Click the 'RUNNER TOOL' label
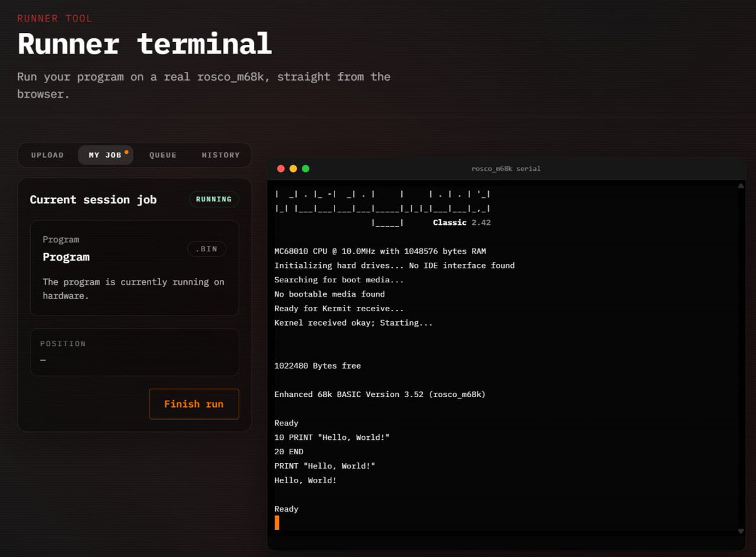The height and width of the screenshot is (557, 756). click(55, 18)
